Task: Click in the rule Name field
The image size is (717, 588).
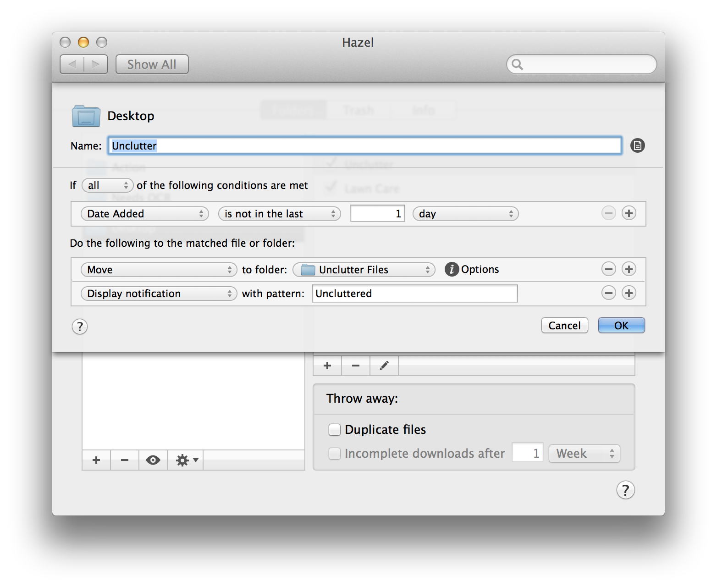Action: 365,146
